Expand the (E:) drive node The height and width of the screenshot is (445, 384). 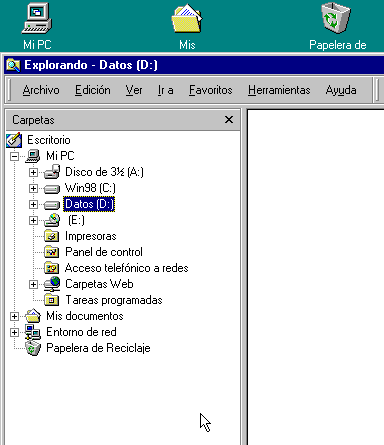(x=33, y=220)
